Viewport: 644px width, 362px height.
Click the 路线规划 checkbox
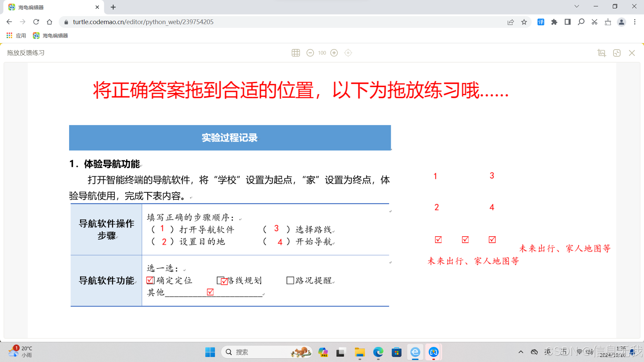(x=220, y=280)
